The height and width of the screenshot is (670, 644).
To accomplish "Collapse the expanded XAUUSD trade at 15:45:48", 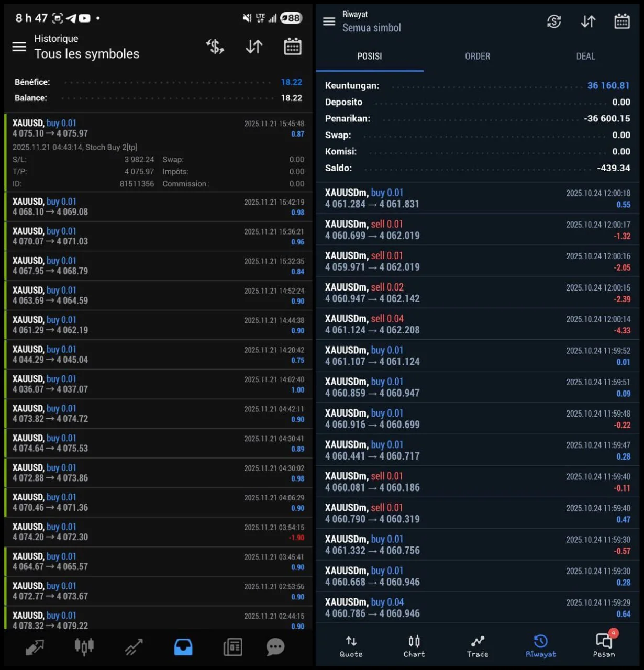I will coord(158,129).
